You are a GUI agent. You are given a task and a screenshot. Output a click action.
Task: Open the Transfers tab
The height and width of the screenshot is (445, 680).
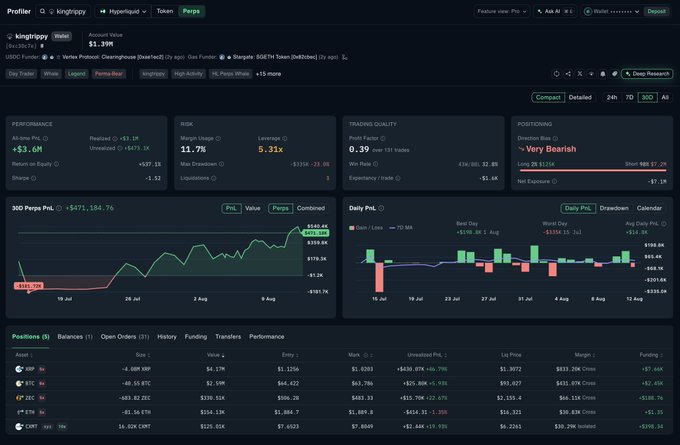(228, 337)
